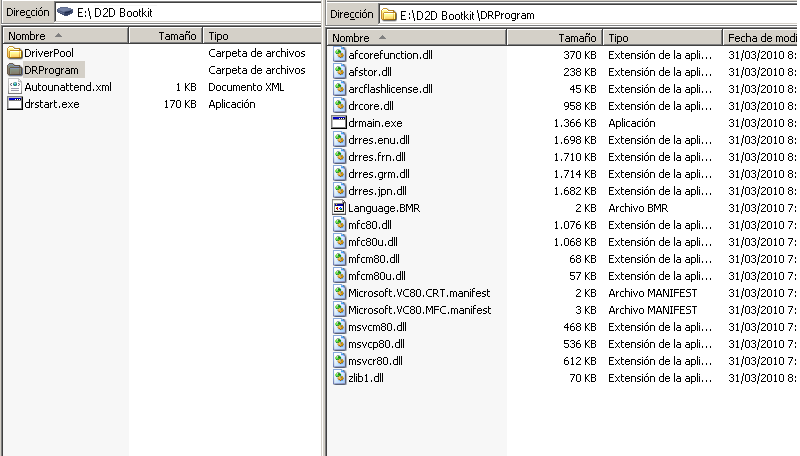The image size is (800, 456).
Task: Sort DRProgram pane by Tipo column
Action: (x=663, y=38)
